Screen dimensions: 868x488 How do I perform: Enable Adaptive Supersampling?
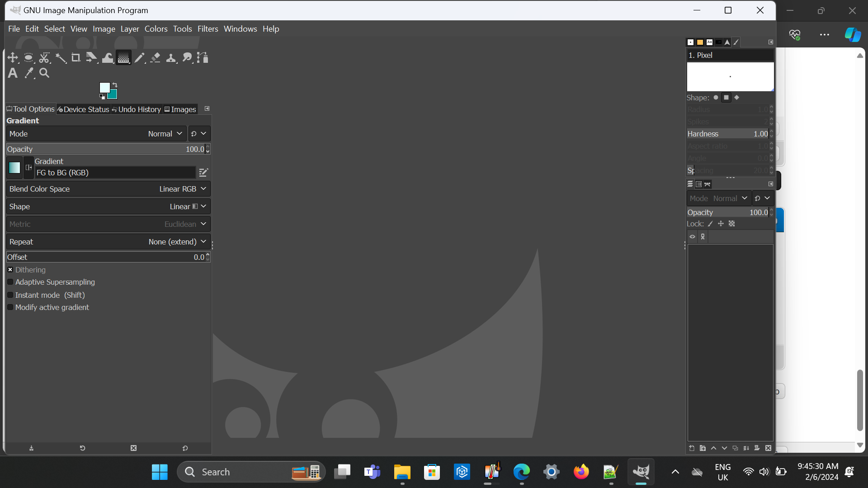pos(10,282)
